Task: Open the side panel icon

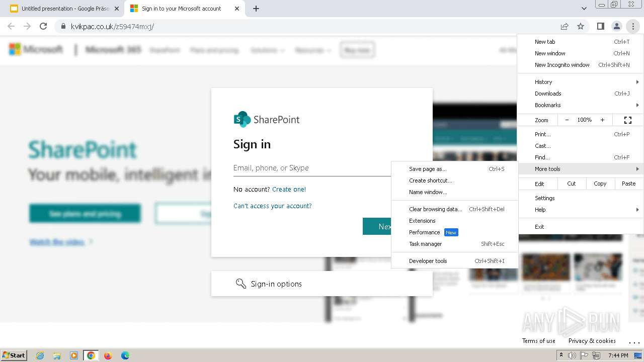Action: tap(600, 26)
